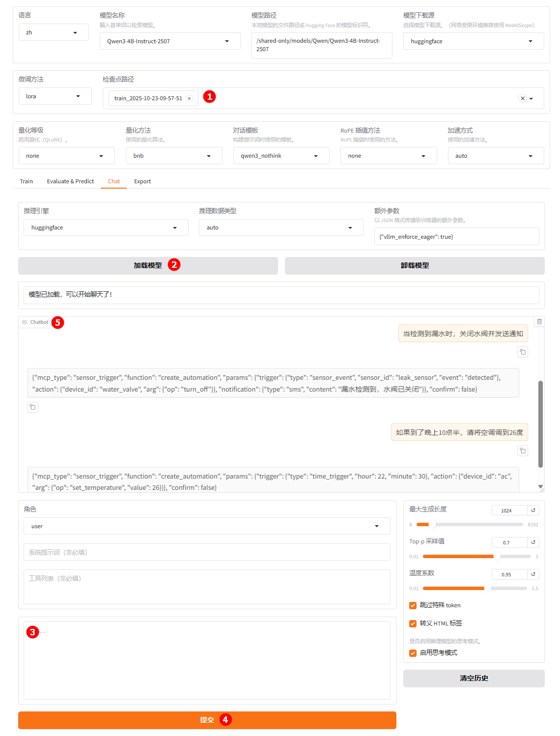Click the orange submit button
The width and height of the screenshot is (560, 736).
click(207, 720)
